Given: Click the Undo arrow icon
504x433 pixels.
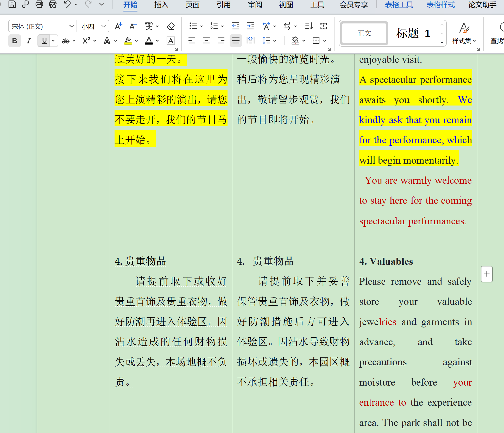Looking at the screenshot, I should pyautogui.click(x=67, y=4).
